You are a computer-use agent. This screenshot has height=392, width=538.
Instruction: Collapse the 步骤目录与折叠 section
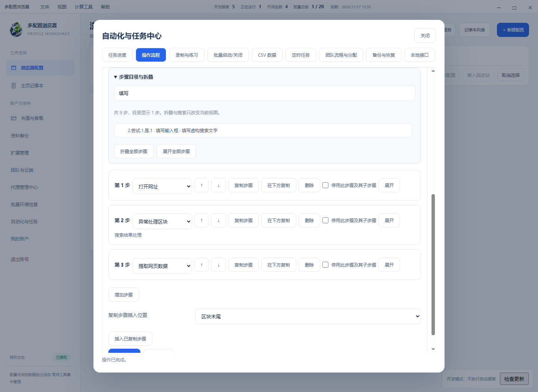pyautogui.click(x=133, y=77)
